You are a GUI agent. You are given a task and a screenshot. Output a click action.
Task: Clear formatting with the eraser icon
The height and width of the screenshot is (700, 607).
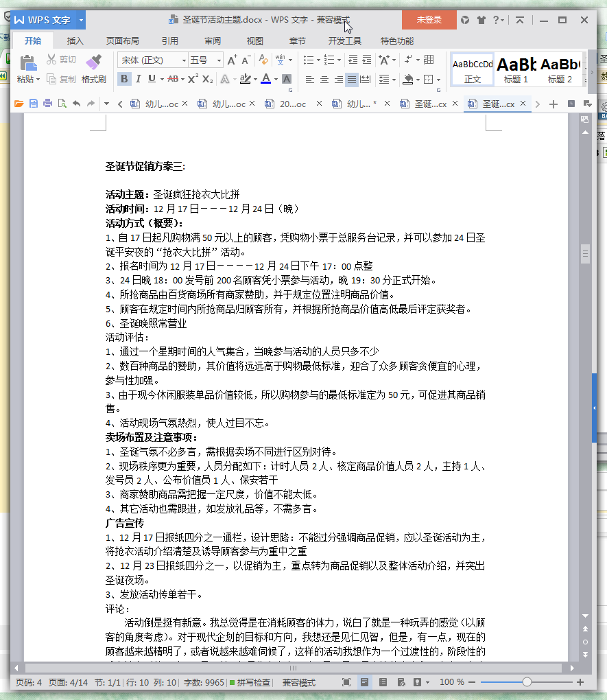pyautogui.click(x=263, y=60)
